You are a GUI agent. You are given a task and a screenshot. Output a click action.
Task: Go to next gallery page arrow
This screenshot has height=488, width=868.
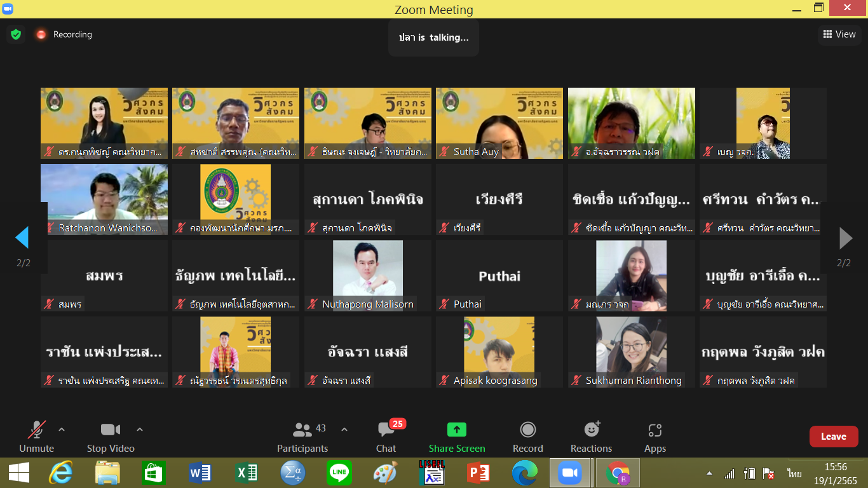[846, 238]
